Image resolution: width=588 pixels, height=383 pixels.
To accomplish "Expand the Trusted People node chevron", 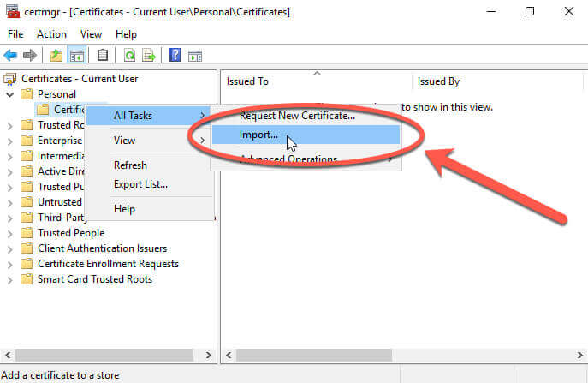I will [x=9, y=234].
